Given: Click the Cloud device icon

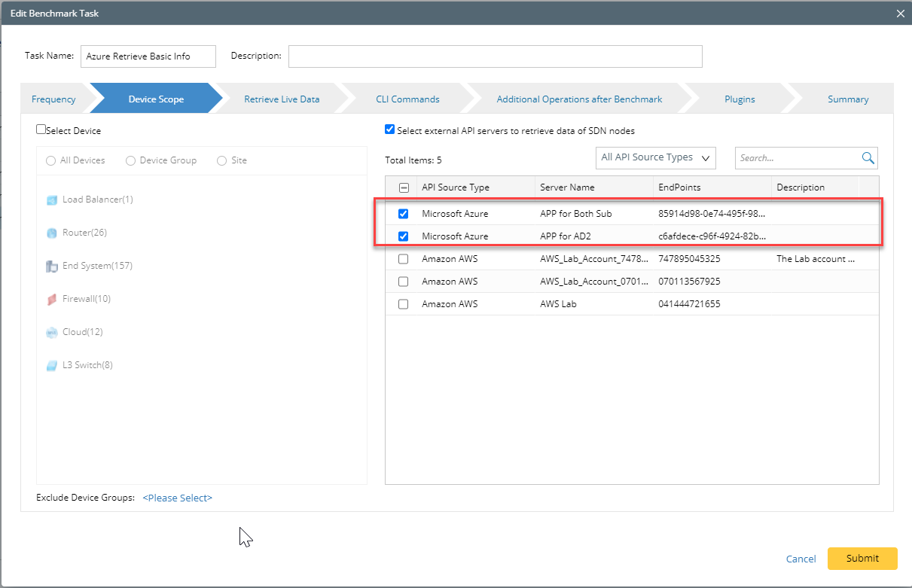Looking at the screenshot, I should (52, 333).
